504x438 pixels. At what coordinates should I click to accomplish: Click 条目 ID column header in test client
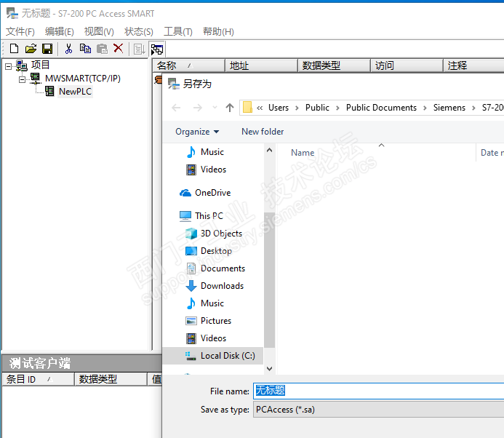[38, 380]
